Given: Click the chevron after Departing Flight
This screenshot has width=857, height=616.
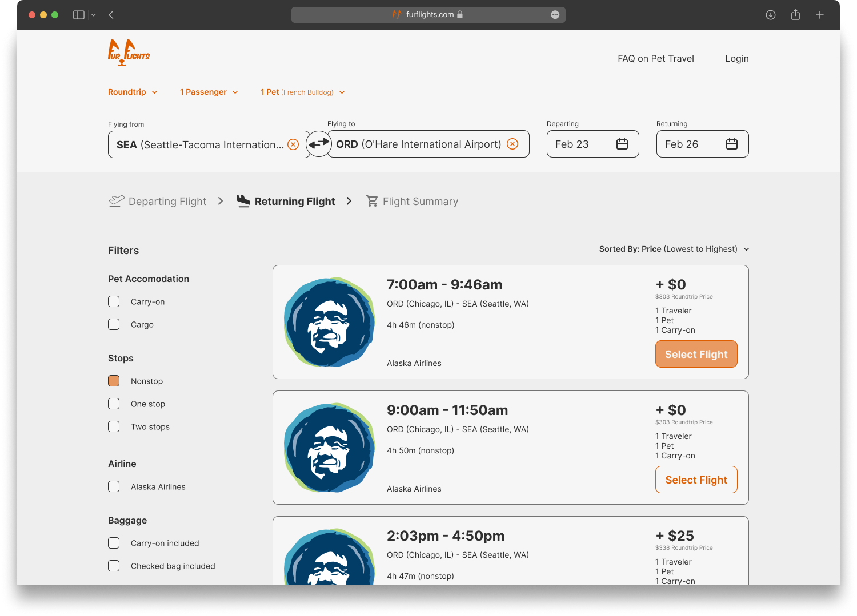Looking at the screenshot, I should (x=221, y=201).
